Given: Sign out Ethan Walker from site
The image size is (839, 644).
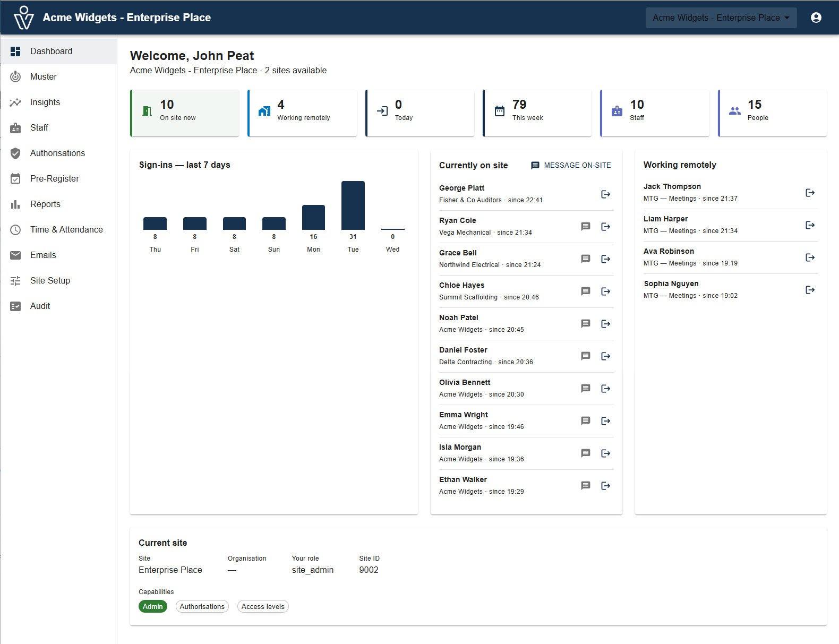Looking at the screenshot, I should point(606,486).
